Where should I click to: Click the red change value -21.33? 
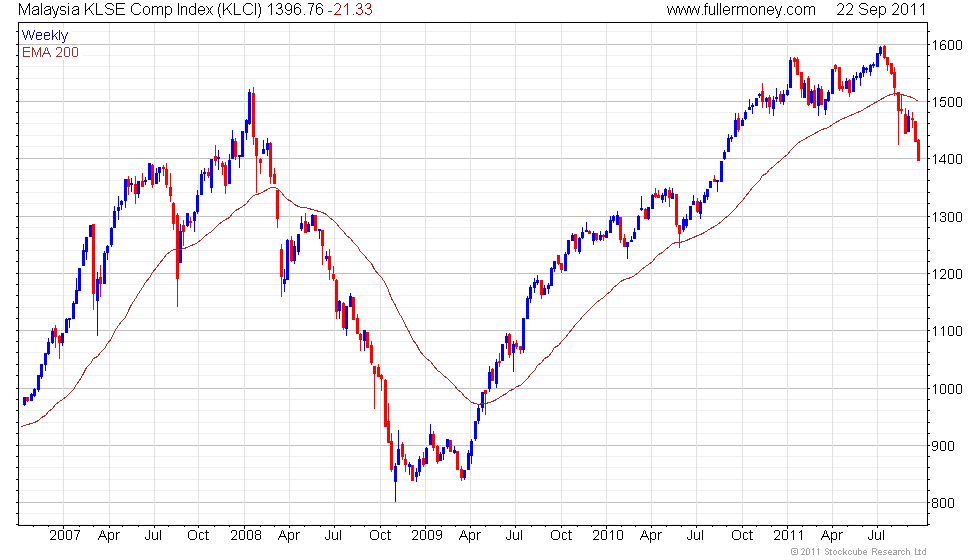(350, 9)
